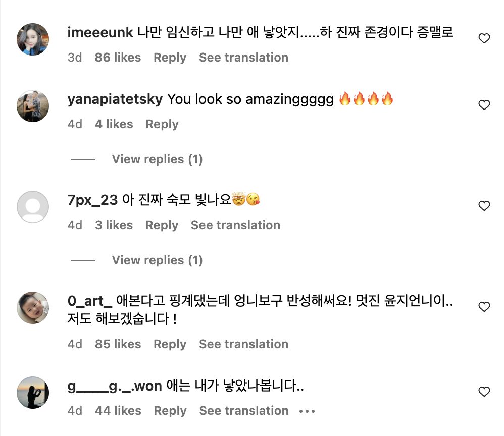Screen dimensions: 504x436
Task: Open g_____g.__.won sunset avatar
Action: coord(33,392)
